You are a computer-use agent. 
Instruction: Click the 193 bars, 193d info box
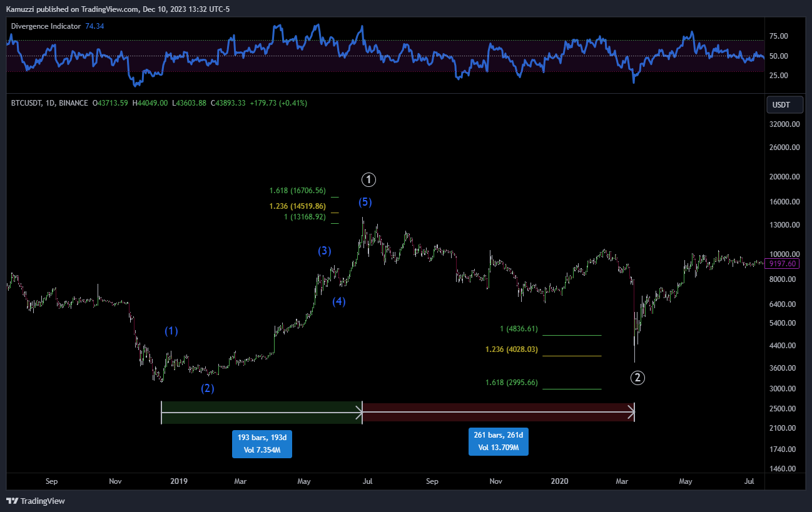[262, 443]
